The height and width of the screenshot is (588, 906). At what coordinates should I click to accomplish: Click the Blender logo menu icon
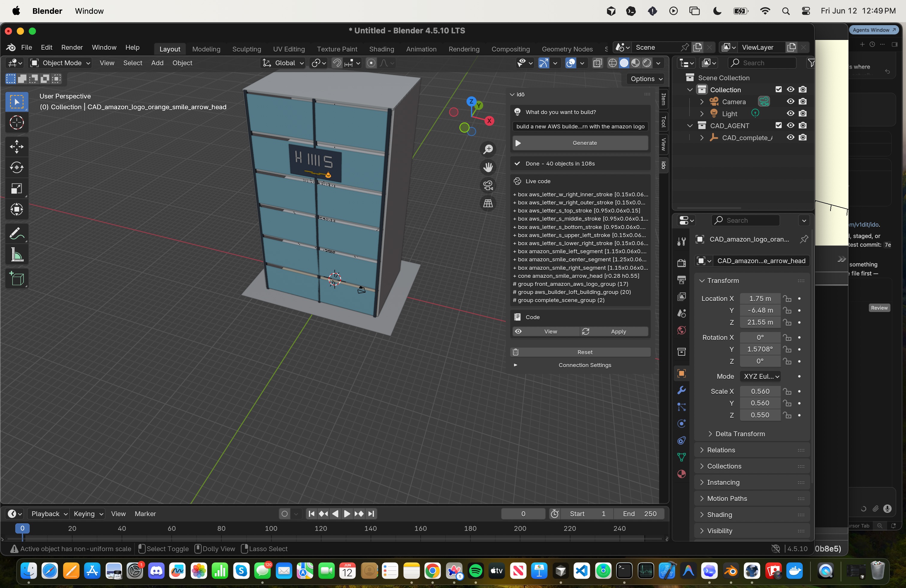[x=11, y=47]
